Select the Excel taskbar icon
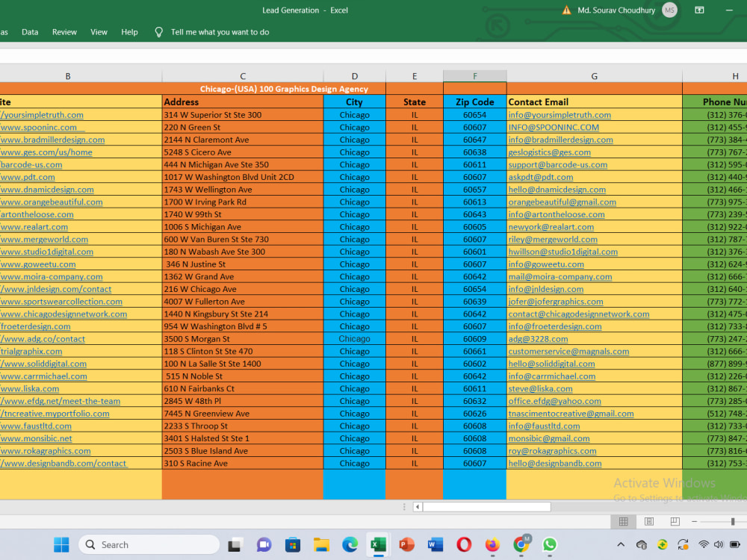 click(x=378, y=544)
